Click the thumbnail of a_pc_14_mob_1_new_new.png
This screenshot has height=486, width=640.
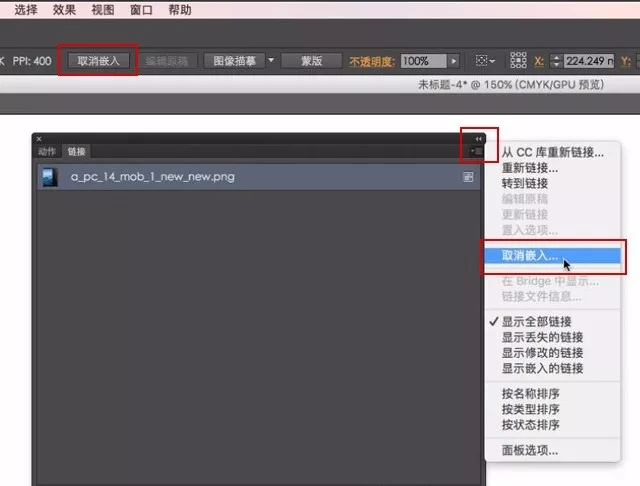click(x=49, y=178)
